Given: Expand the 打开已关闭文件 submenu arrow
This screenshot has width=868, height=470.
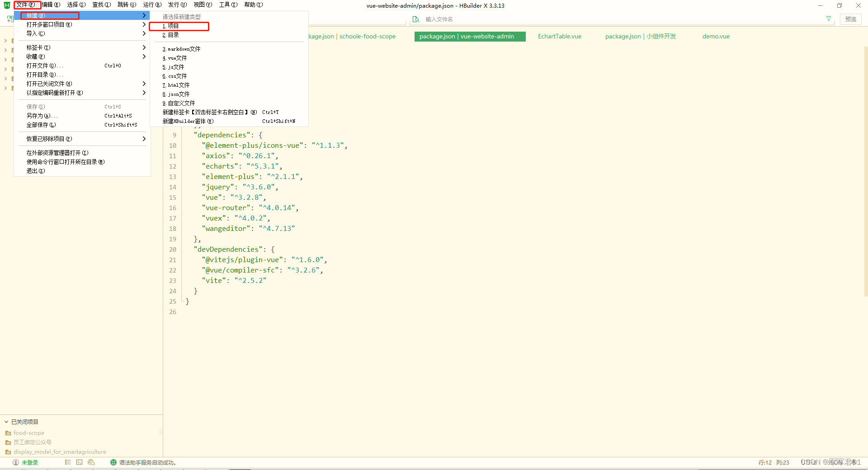Looking at the screenshot, I should [x=144, y=84].
